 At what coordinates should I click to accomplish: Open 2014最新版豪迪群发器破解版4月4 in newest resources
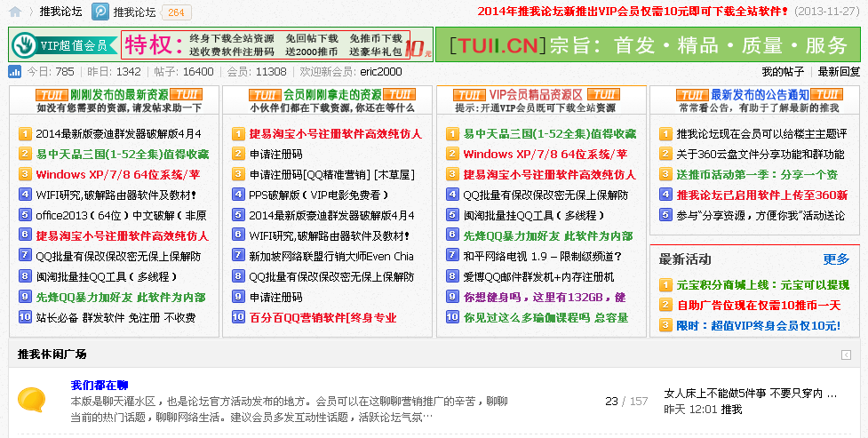(x=118, y=133)
